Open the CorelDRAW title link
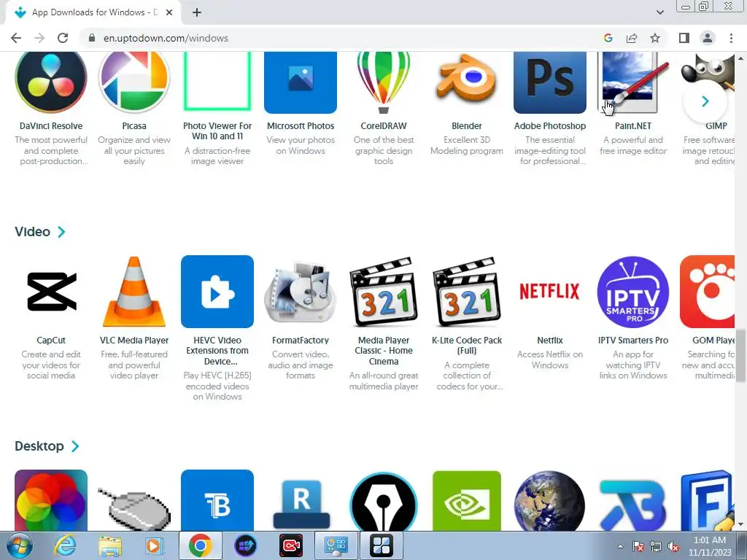Screen dimensions: 747x560 [384, 125]
